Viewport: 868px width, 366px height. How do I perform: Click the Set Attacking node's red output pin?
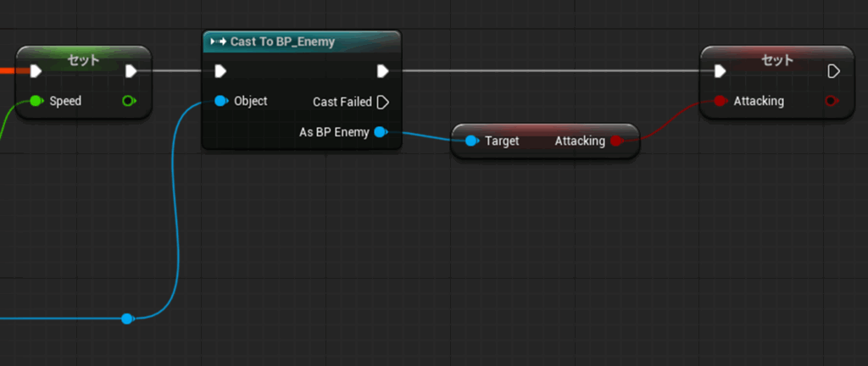tap(832, 102)
